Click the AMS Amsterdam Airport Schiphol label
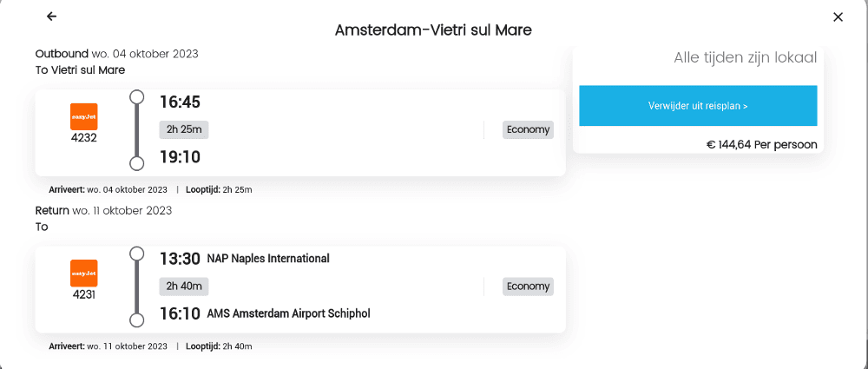Viewport: 868px width, 369px height. tap(288, 313)
